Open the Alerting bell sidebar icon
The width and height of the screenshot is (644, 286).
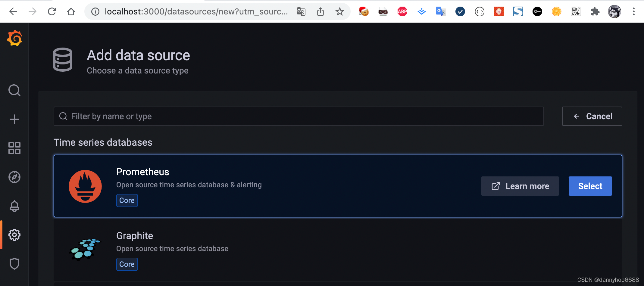pos(14,206)
